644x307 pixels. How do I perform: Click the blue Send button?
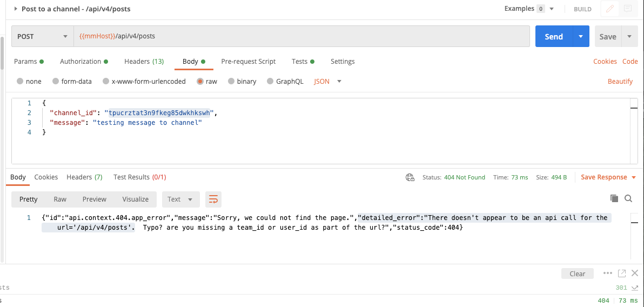pyautogui.click(x=554, y=36)
